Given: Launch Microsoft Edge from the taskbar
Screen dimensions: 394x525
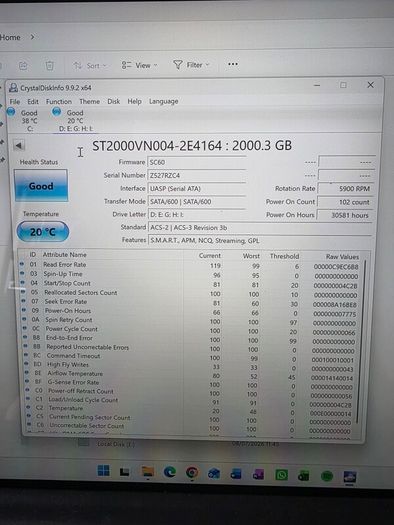Looking at the screenshot, I should 170,472.
